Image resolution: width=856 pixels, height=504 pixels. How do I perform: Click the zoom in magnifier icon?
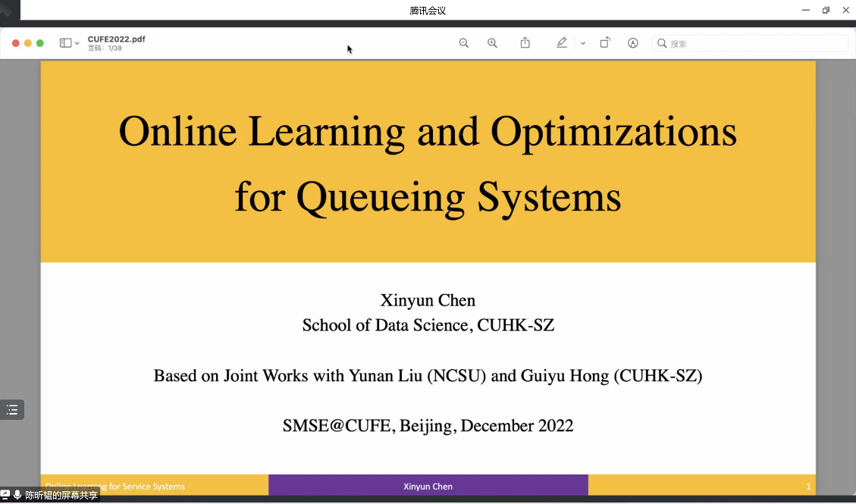coord(492,43)
